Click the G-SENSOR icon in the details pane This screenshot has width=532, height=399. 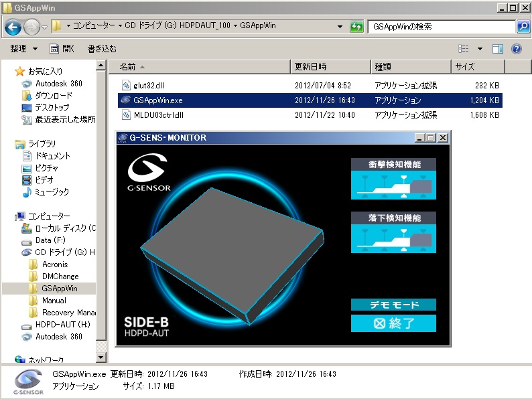pos(29,382)
